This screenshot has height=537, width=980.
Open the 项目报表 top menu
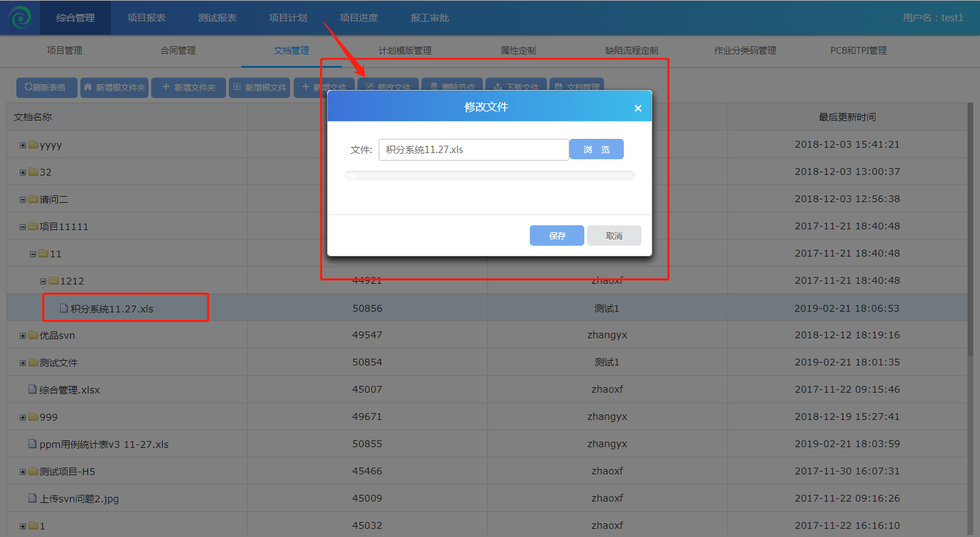pyautogui.click(x=146, y=18)
